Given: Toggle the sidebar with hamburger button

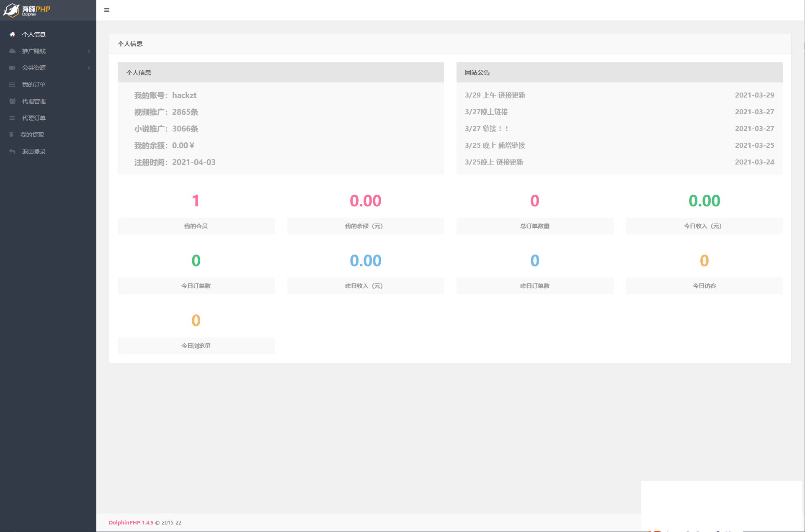Looking at the screenshot, I should point(107,10).
